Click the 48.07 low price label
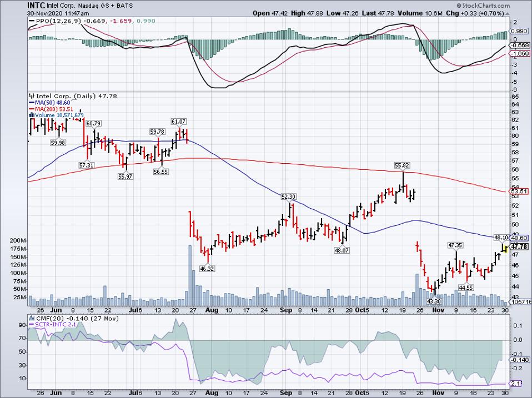The height and width of the screenshot is (398, 532). (342, 250)
